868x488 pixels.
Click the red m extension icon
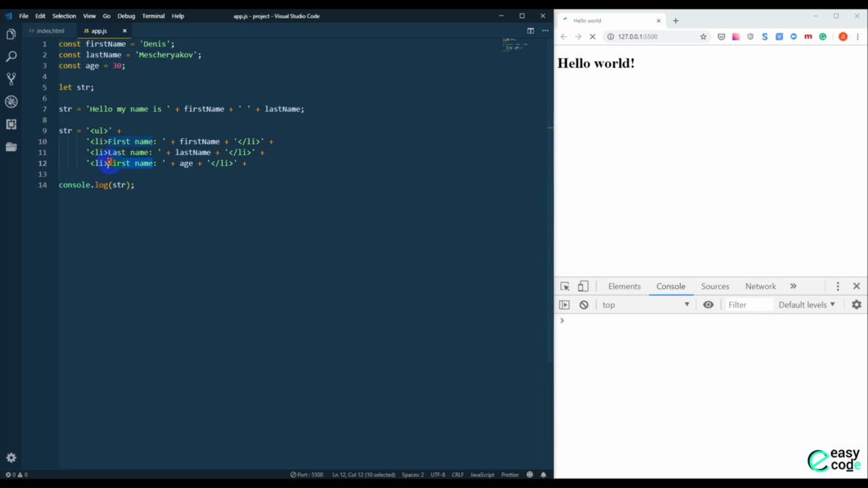point(808,37)
